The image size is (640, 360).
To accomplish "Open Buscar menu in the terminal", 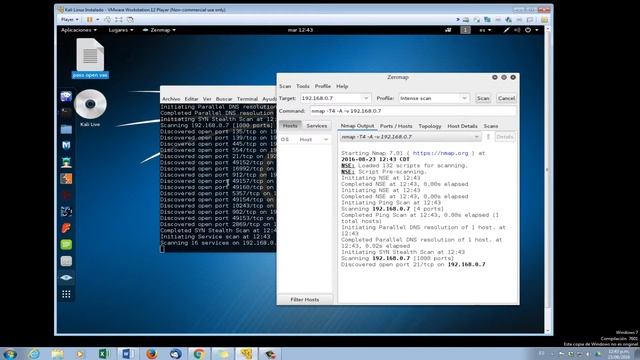I will (x=224, y=99).
